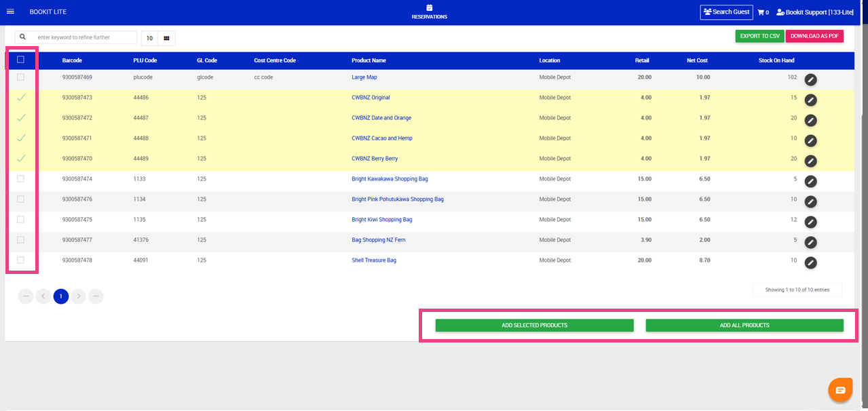Edit the Large Map product
Image resolution: width=868 pixels, height=411 pixels.
point(810,80)
